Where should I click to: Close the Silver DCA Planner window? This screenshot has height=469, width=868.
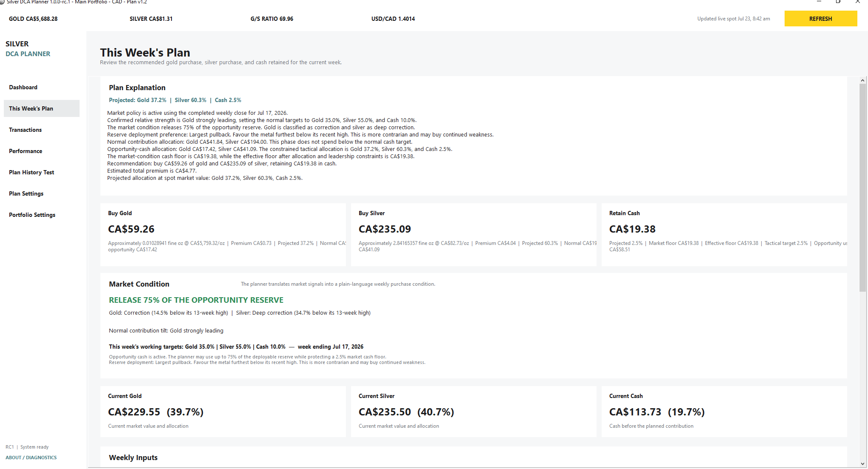pyautogui.click(x=858, y=2)
